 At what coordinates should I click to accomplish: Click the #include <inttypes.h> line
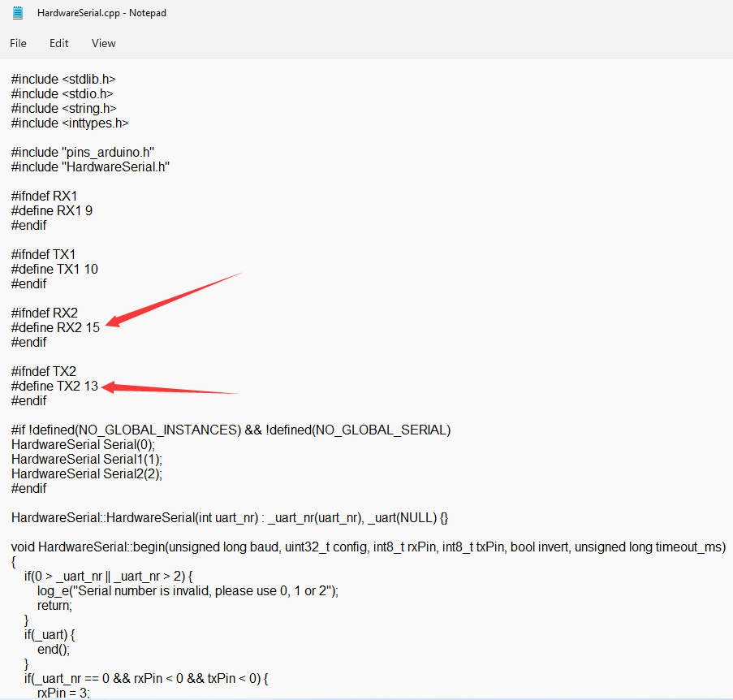[x=70, y=123]
